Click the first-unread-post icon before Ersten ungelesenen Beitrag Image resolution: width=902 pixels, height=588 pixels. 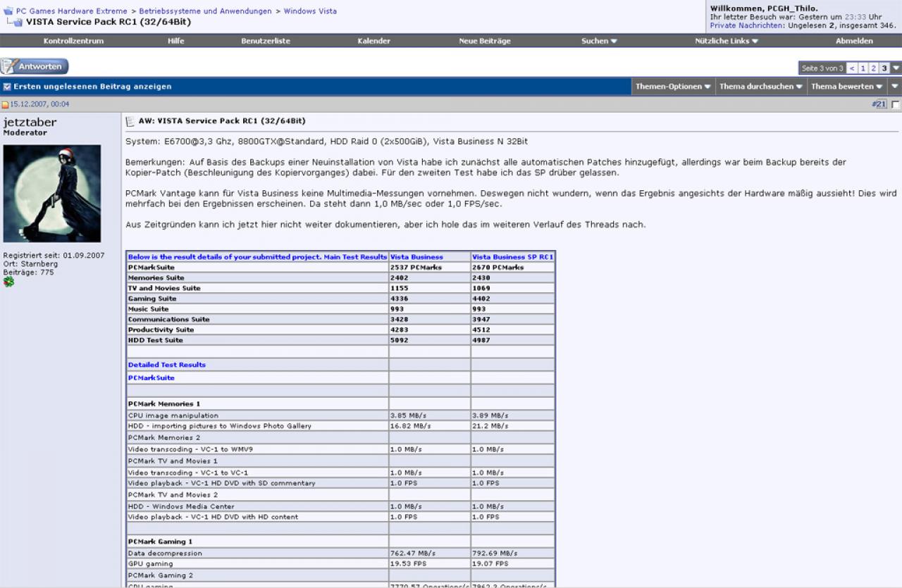[7, 87]
